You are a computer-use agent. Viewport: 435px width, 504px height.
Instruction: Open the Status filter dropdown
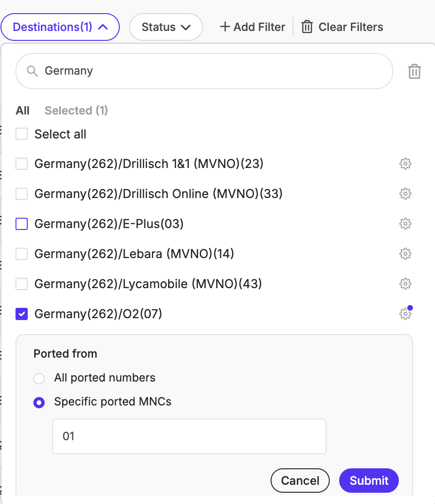[x=166, y=27]
